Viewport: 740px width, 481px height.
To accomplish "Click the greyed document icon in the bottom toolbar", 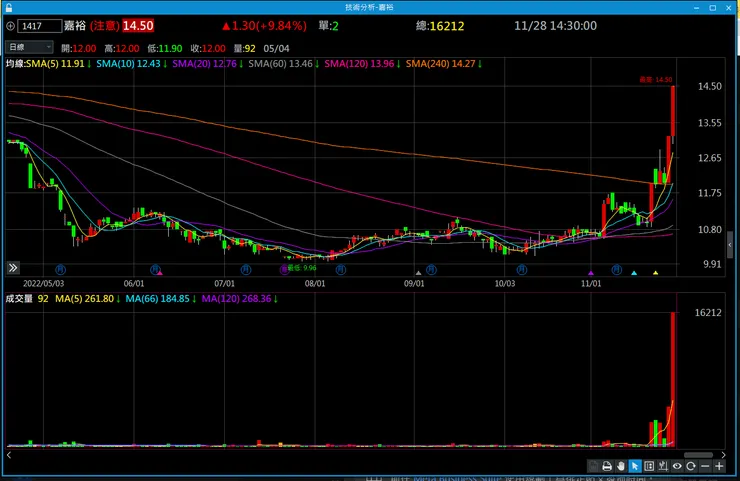I will pyautogui.click(x=593, y=466).
